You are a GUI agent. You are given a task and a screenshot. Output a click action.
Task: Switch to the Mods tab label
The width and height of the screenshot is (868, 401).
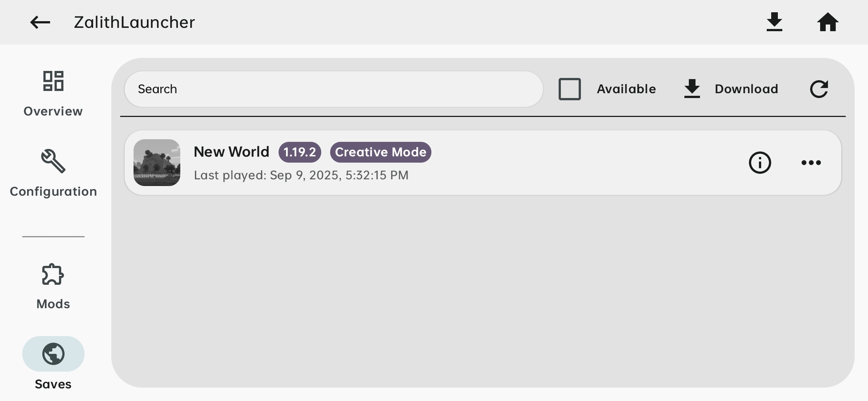click(x=53, y=304)
